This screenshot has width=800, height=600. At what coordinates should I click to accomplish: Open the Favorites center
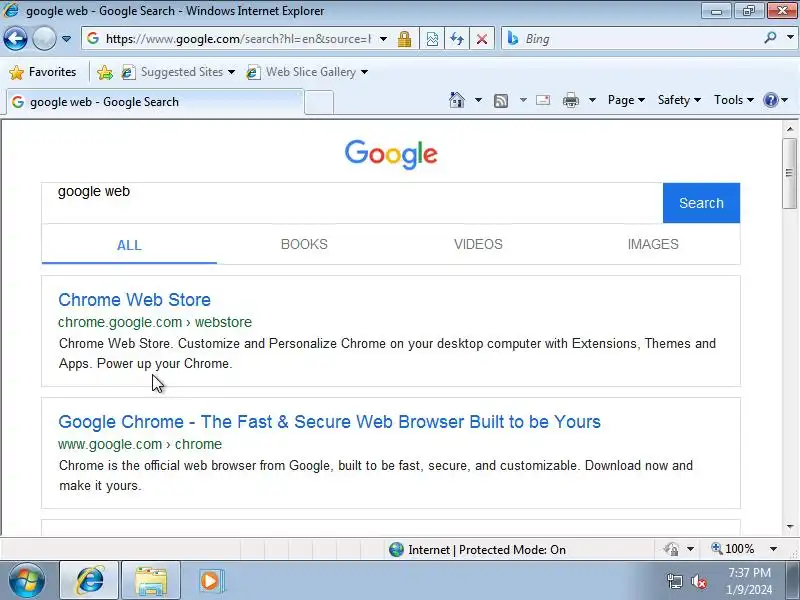tap(43, 72)
